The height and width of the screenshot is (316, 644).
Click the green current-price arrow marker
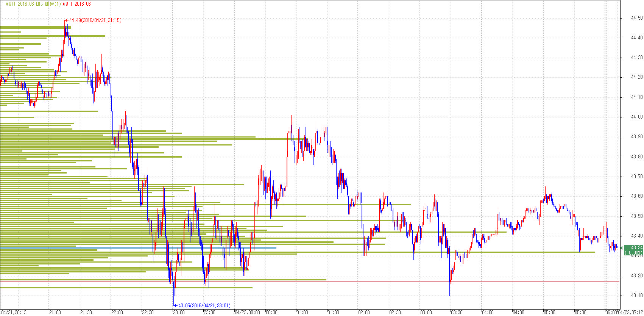(622, 248)
